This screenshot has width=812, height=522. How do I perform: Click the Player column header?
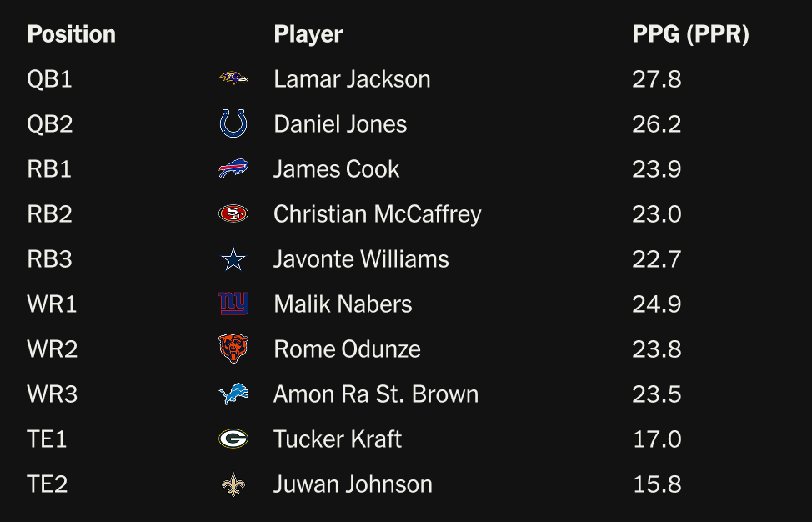(x=308, y=34)
